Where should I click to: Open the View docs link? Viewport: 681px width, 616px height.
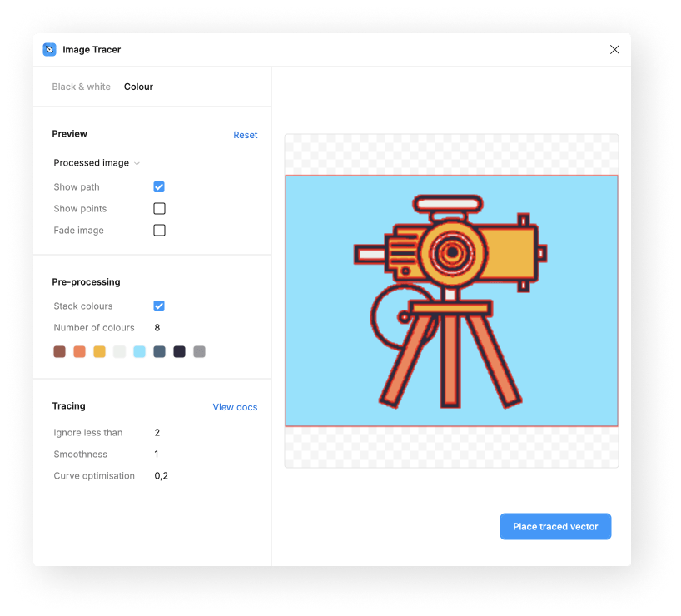point(235,407)
